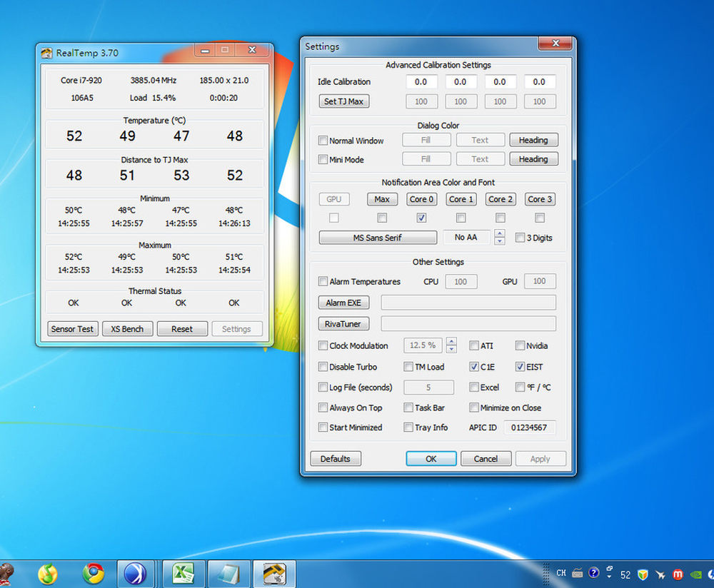
Task: Check the Start Minimized option
Action: coord(323,427)
